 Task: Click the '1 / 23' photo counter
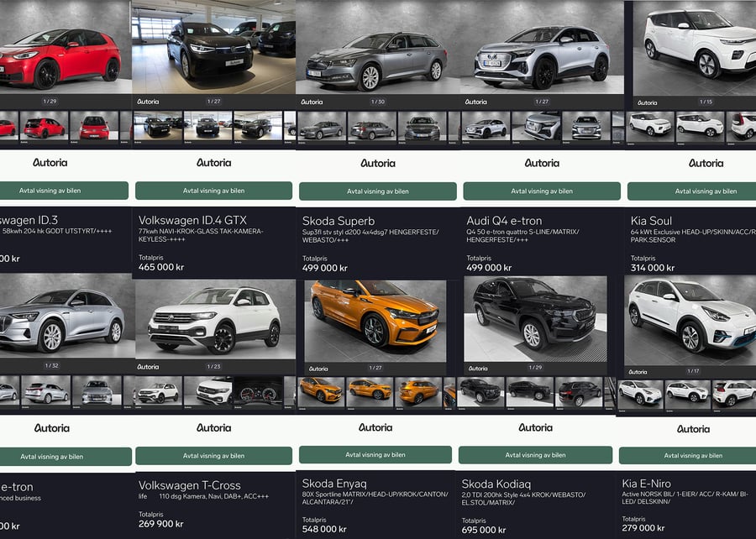click(x=213, y=367)
